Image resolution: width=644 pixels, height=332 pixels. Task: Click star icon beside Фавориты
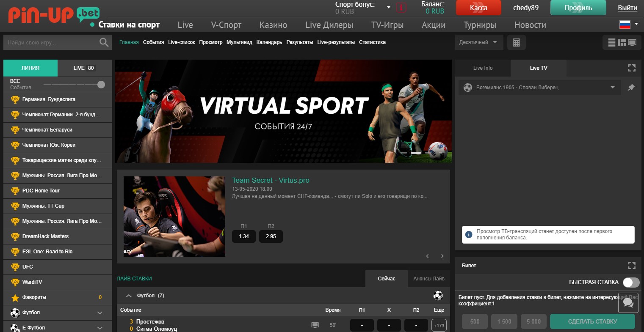tap(15, 298)
